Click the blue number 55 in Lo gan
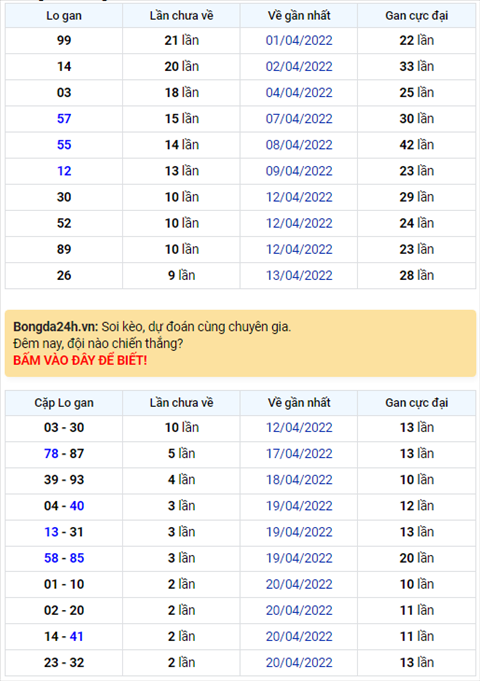480x681 pixels. click(64, 145)
